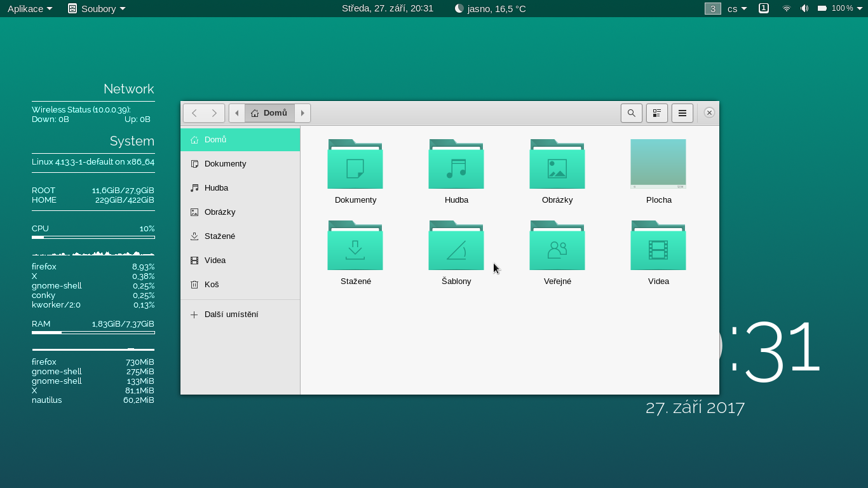Click the Šablony folder label
Screen dimensions: 868x488
[x=456, y=281]
